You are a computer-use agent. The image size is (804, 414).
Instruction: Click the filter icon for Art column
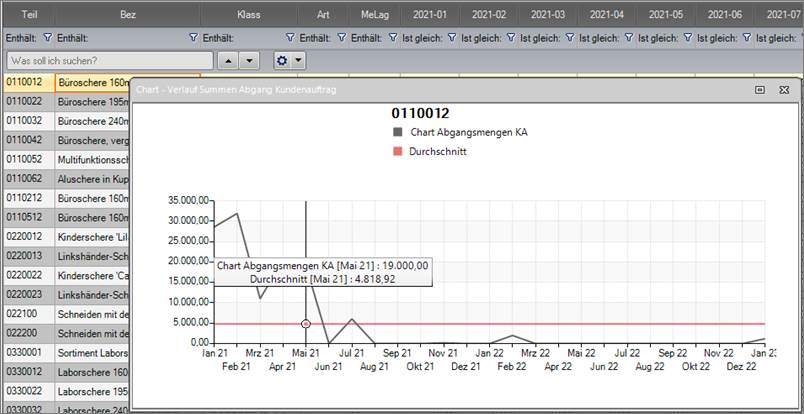point(341,37)
